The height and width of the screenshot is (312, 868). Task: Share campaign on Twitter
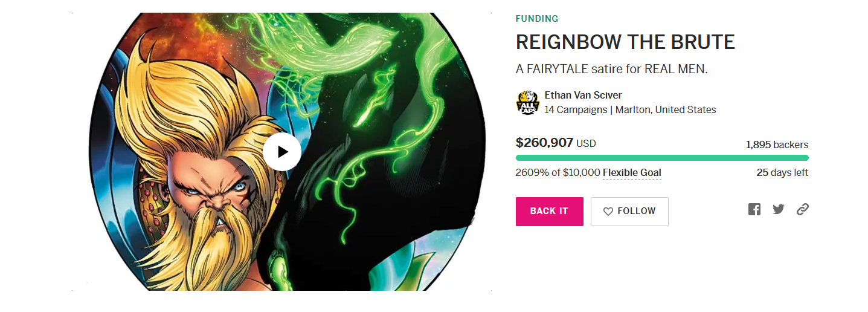click(779, 210)
